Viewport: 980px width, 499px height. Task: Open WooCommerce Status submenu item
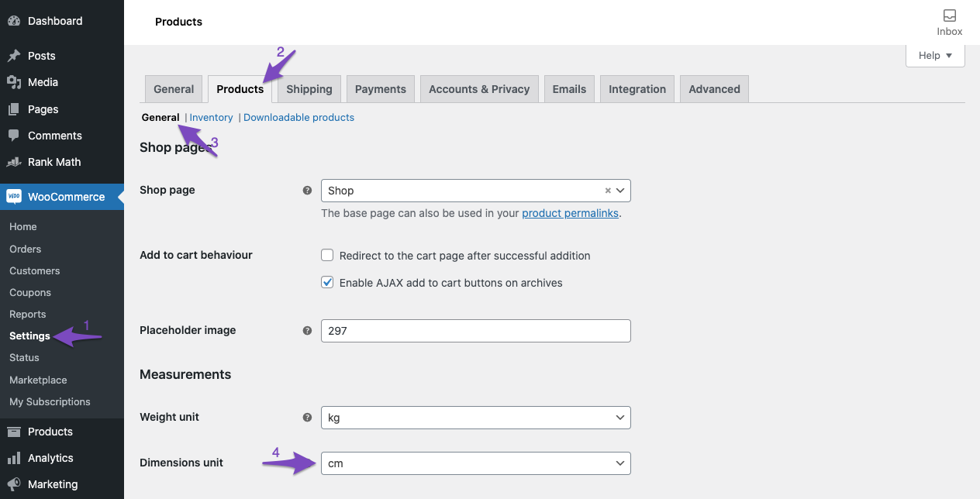coord(24,358)
